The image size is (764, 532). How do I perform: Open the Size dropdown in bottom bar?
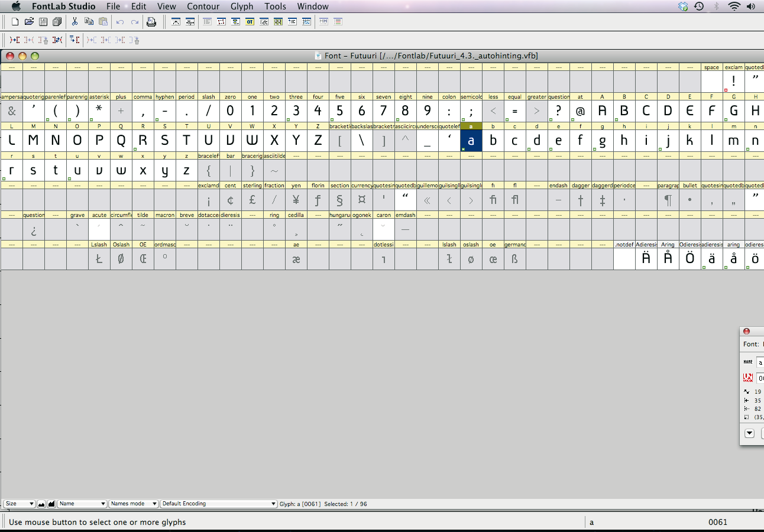[20, 504]
